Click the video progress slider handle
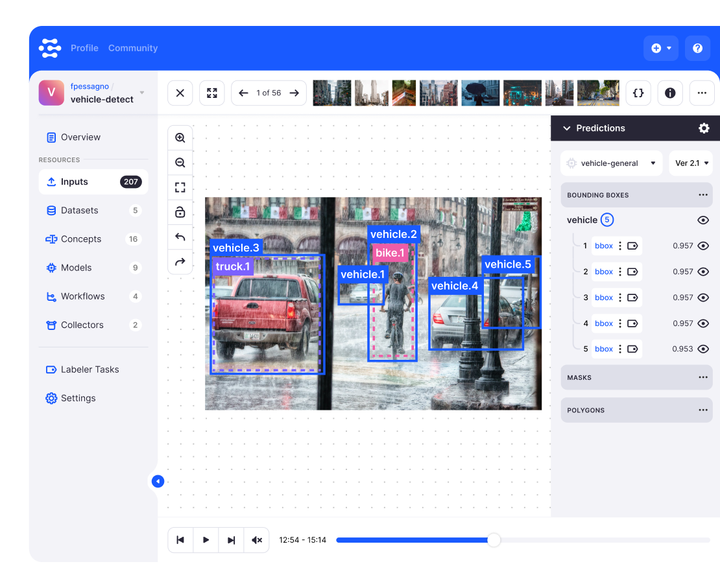Viewport: 720px width, 588px height. pos(494,540)
